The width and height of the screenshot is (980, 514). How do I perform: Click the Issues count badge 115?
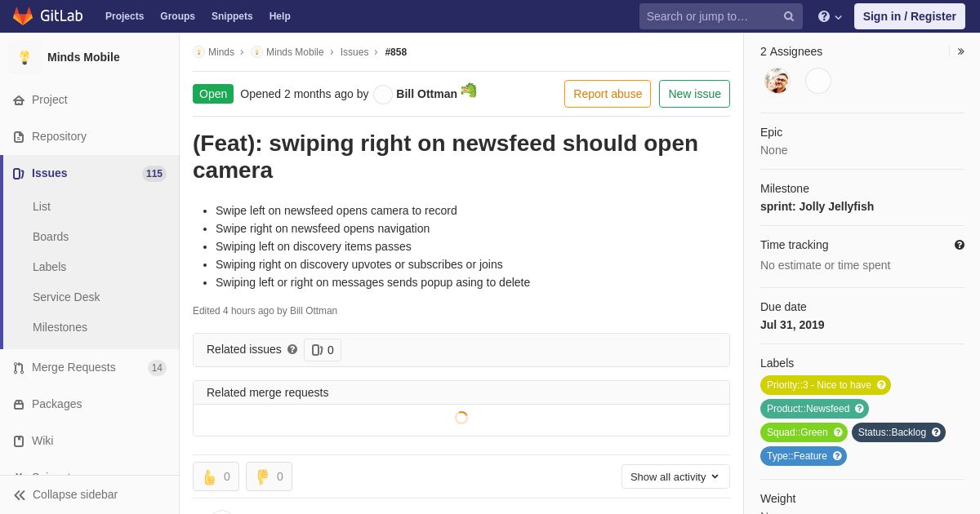[x=154, y=174]
